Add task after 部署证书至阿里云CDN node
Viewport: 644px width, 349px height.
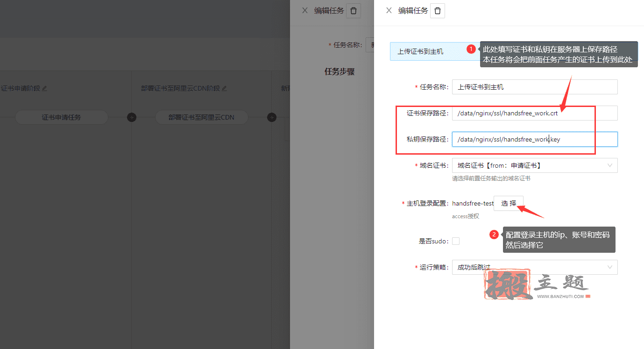[272, 117]
